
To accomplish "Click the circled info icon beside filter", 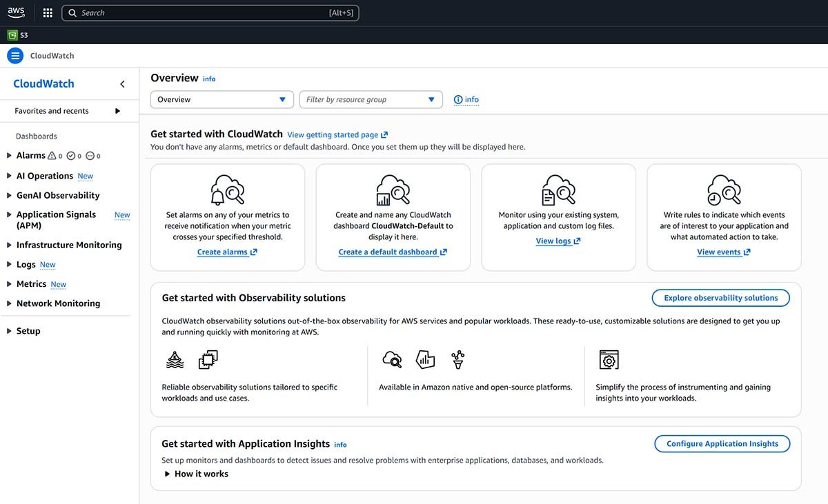I will 458,100.
